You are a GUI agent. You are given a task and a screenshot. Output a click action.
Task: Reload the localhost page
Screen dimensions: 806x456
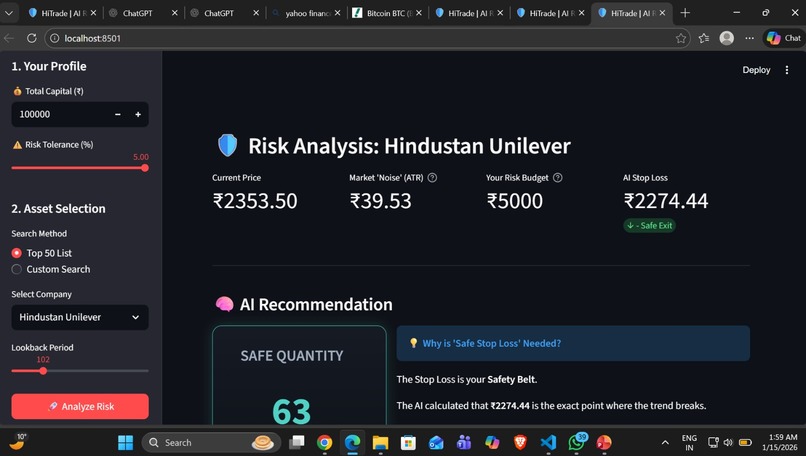click(x=31, y=38)
